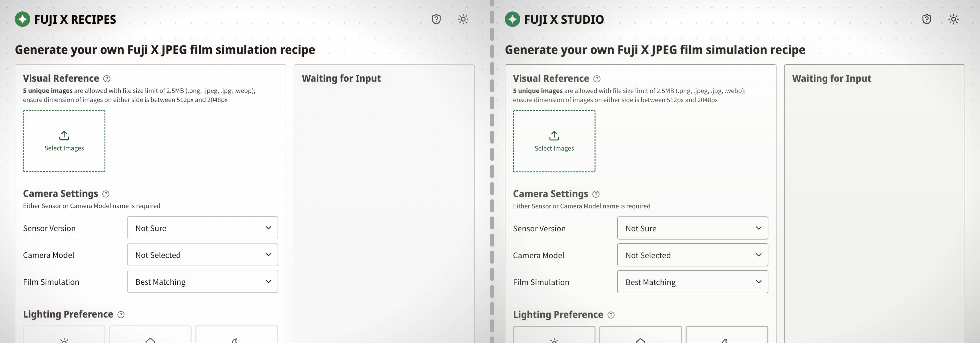Open Camera Model dropdown in Fuji X Recipes
This screenshot has width=980, height=343.
coord(202,255)
